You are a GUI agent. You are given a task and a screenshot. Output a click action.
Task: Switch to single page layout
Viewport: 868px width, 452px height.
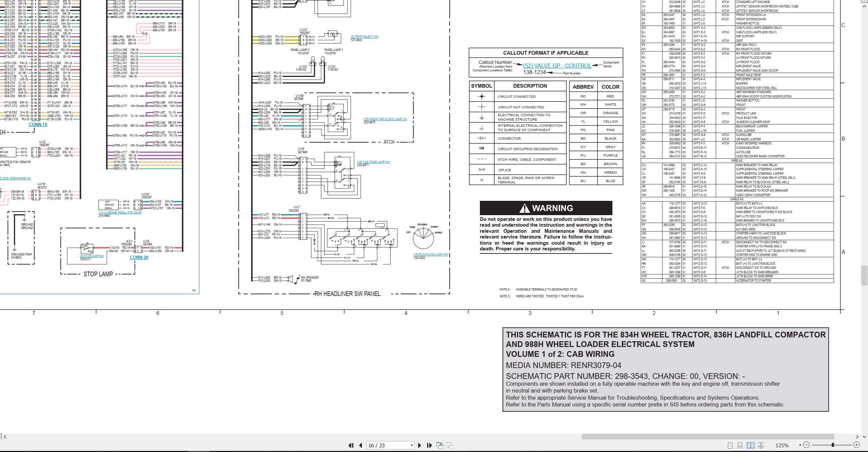pyautogui.click(x=730, y=445)
